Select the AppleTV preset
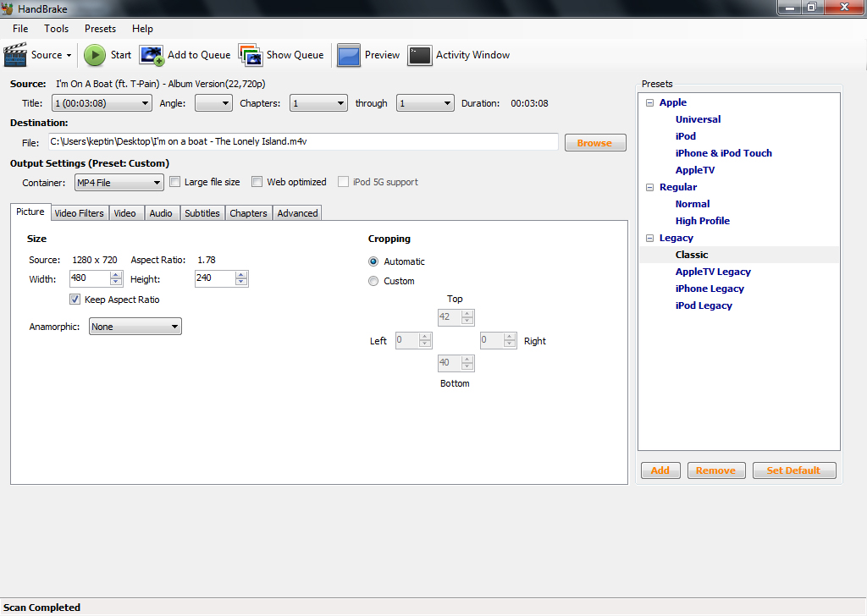This screenshot has width=867, height=616. point(695,170)
